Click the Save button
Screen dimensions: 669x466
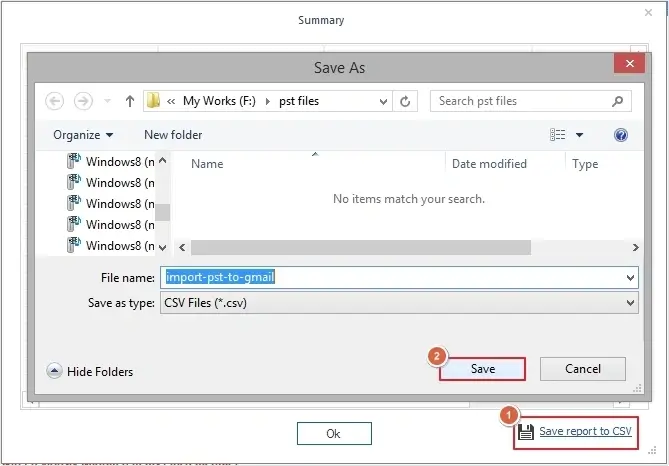pyautogui.click(x=483, y=369)
